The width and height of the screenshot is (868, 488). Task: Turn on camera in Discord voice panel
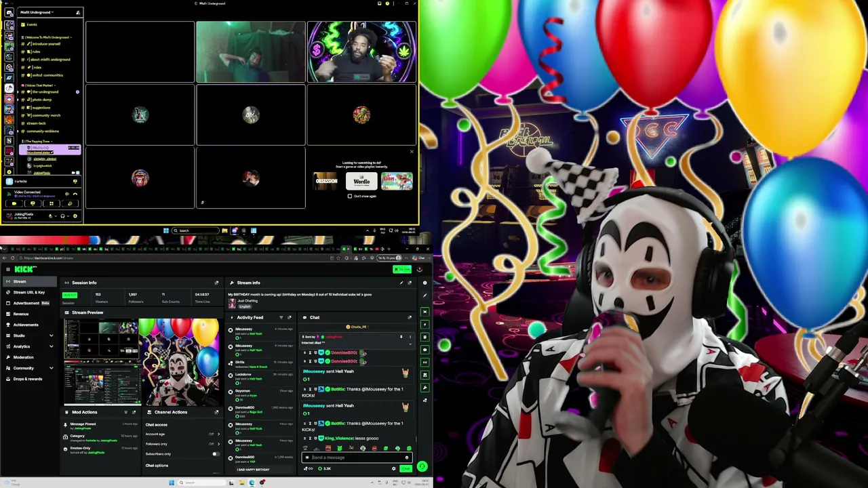14,203
